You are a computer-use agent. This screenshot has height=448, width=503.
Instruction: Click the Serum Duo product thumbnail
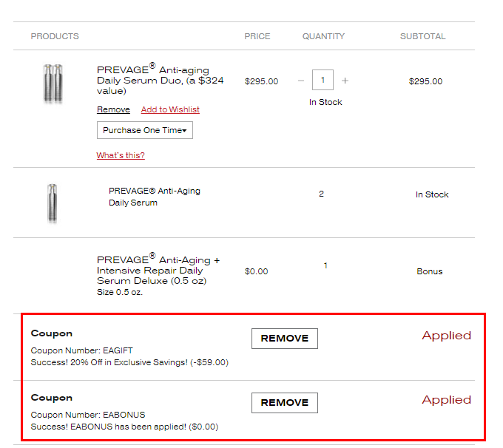(53, 84)
